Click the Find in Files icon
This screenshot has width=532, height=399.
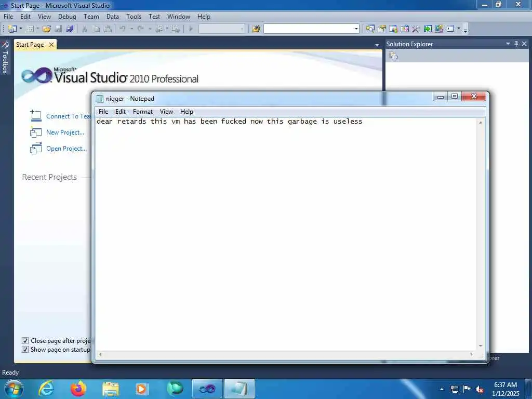click(x=256, y=29)
